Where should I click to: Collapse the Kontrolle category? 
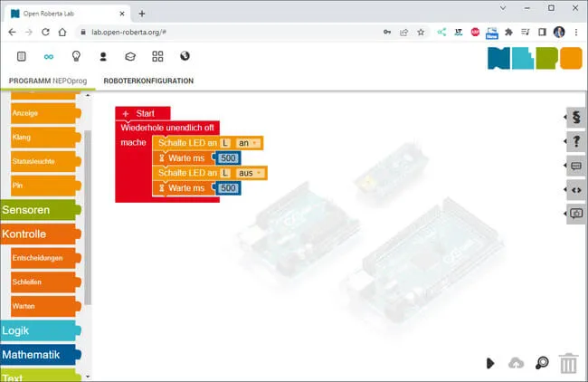click(x=40, y=234)
